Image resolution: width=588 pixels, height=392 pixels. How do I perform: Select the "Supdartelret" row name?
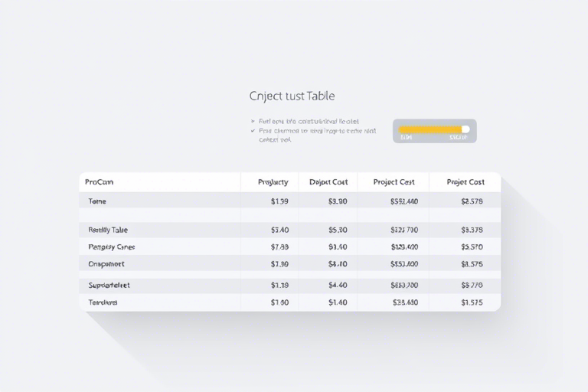pos(109,285)
